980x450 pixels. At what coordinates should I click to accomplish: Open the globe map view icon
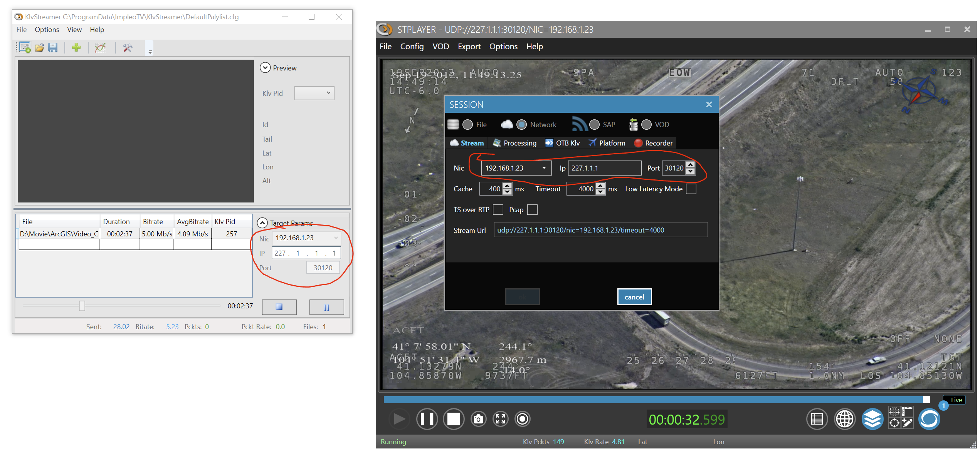tap(844, 419)
